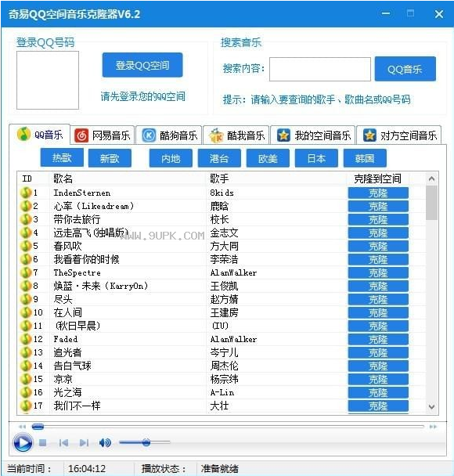Clone 带你去旅行 by 校长

click(378, 220)
